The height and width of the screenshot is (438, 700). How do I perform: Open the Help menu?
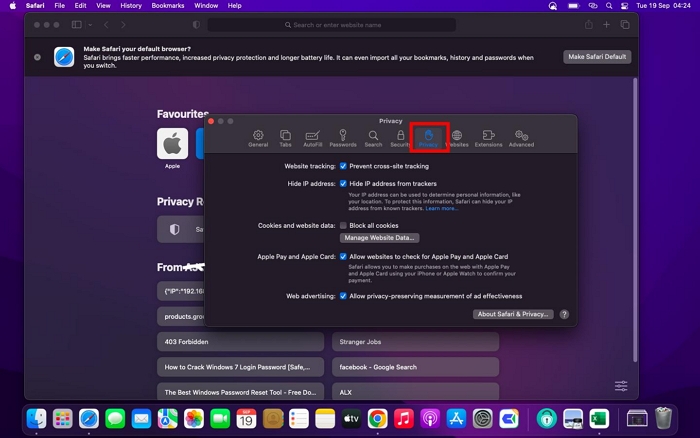pyautogui.click(x=234, y=6)
